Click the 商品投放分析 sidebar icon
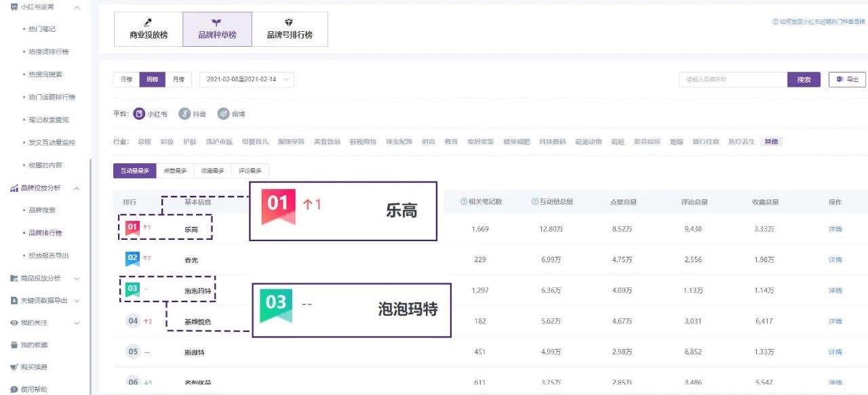The height and width of the screenshot is (395, 868). (14, 278)
